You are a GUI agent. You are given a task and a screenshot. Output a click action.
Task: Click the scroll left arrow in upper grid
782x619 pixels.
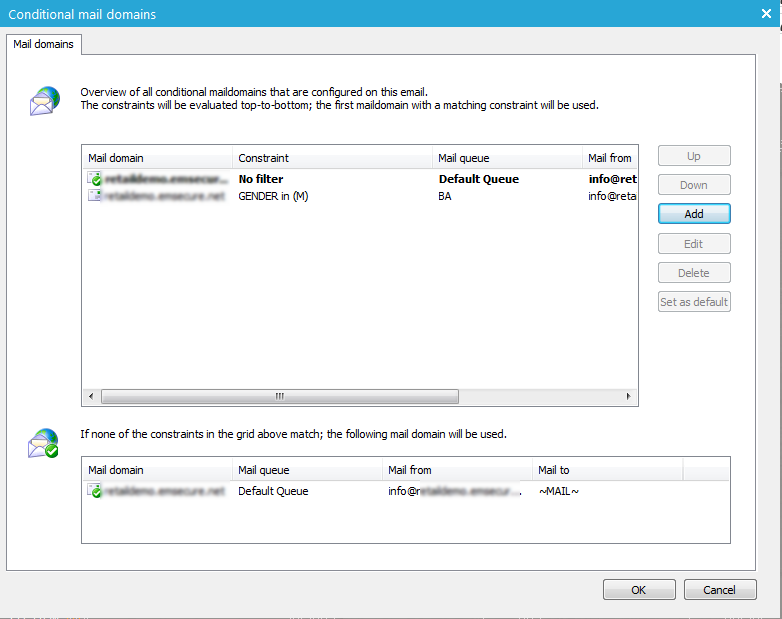[x=91, y=396]
